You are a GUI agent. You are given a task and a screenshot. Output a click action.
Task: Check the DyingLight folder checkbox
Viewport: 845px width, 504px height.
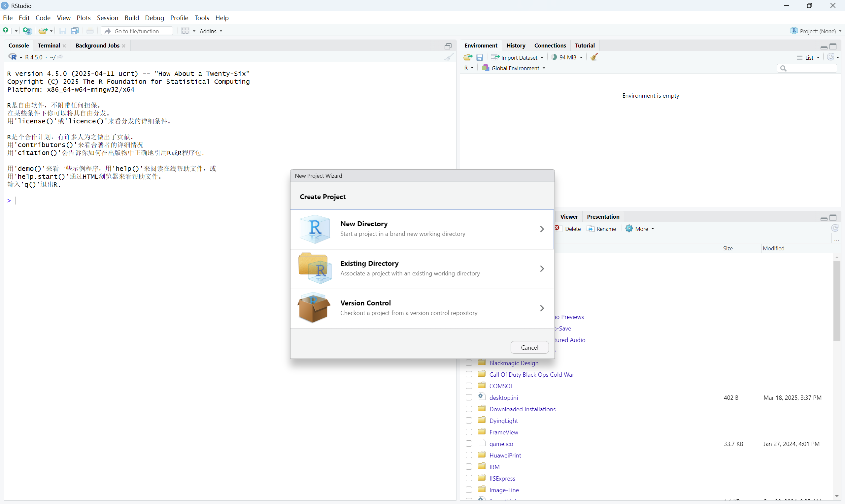pyautogui.click(x=469, y=421)
